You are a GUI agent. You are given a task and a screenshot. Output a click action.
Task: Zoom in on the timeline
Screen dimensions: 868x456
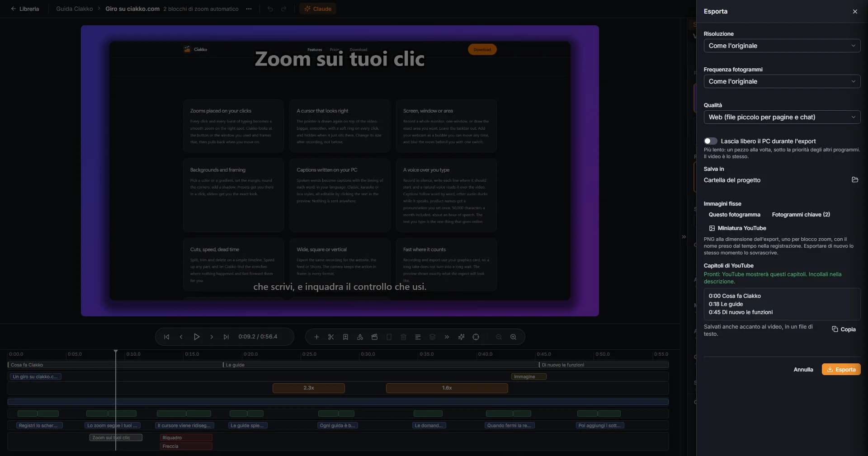point(513,337)
